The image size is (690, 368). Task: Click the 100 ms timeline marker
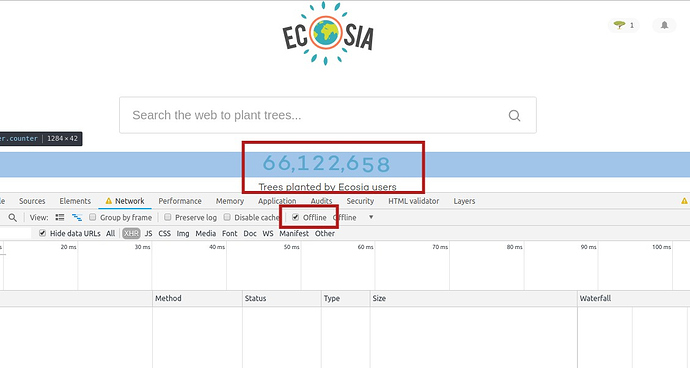(661, 247)
